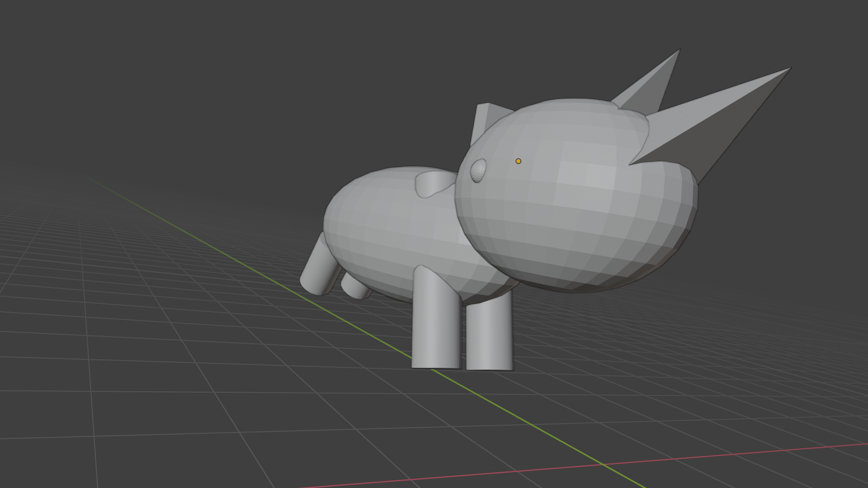
Task: Click the tip of the small horn
Action: click(679, 51)
